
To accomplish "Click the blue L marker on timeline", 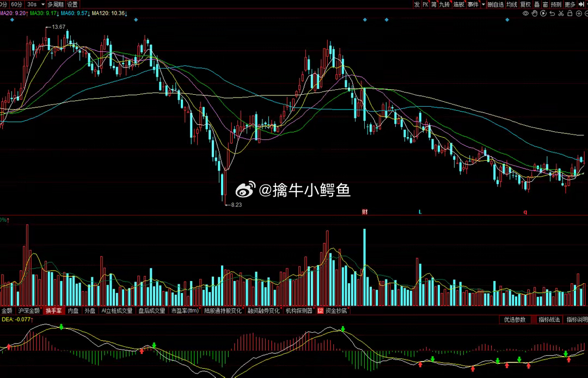I will (420, 212).
